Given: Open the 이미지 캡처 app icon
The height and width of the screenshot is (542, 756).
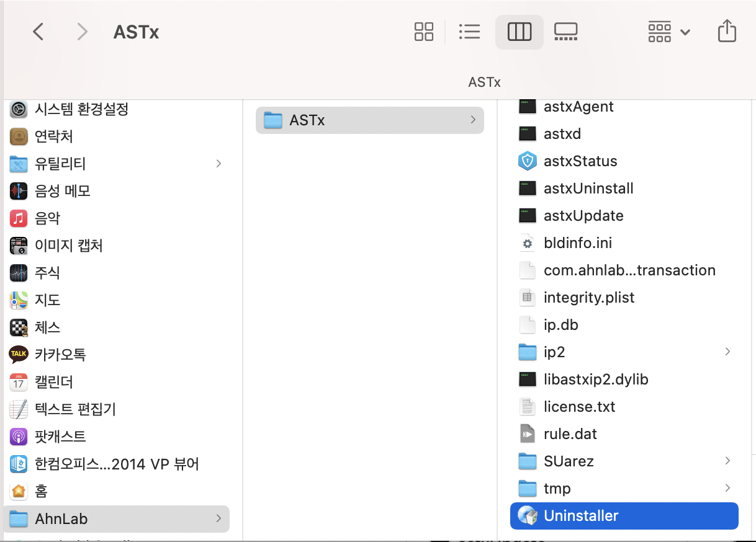Looking at the screenshot, I should pos(19,246).
